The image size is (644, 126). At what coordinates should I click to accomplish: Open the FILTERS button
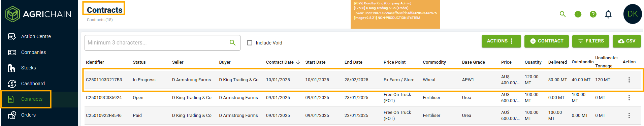[x=591, y=41]
